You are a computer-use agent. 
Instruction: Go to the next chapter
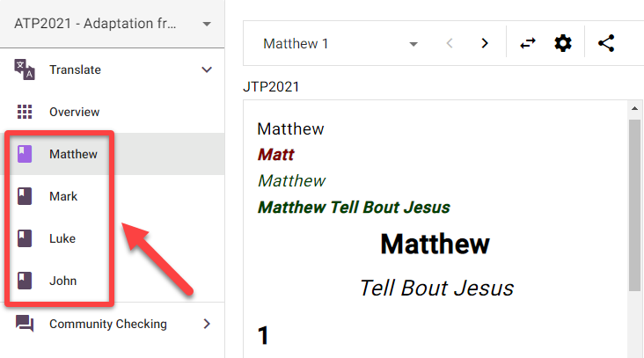[x=484, y=43]
